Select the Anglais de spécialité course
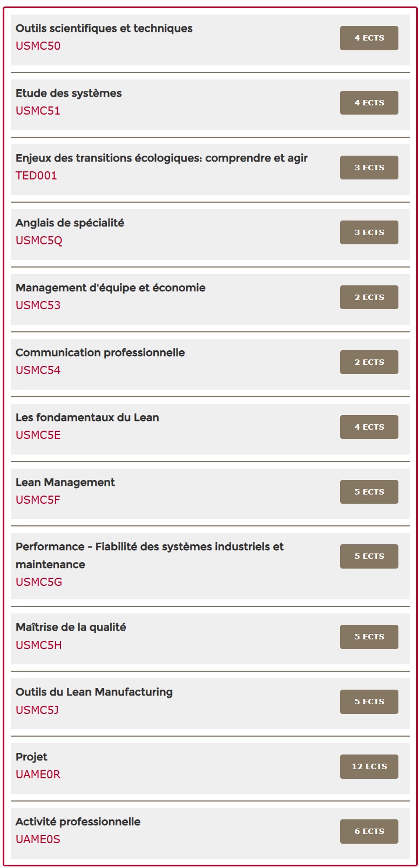This screenshot has height=868, width=420. (x=70, y=223)
